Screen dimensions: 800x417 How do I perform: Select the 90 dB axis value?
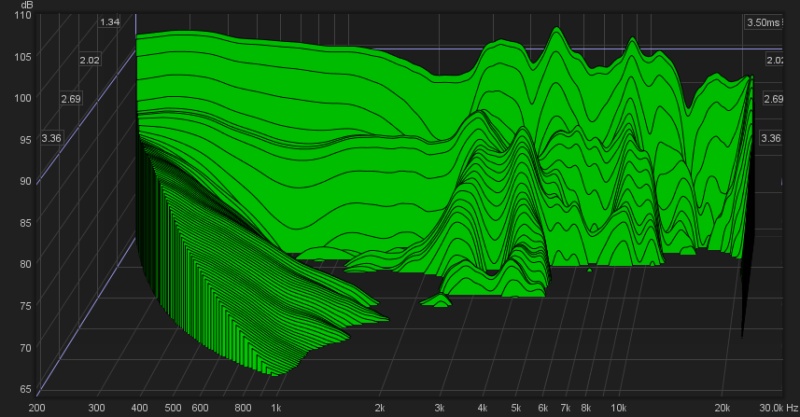(26, 181)
